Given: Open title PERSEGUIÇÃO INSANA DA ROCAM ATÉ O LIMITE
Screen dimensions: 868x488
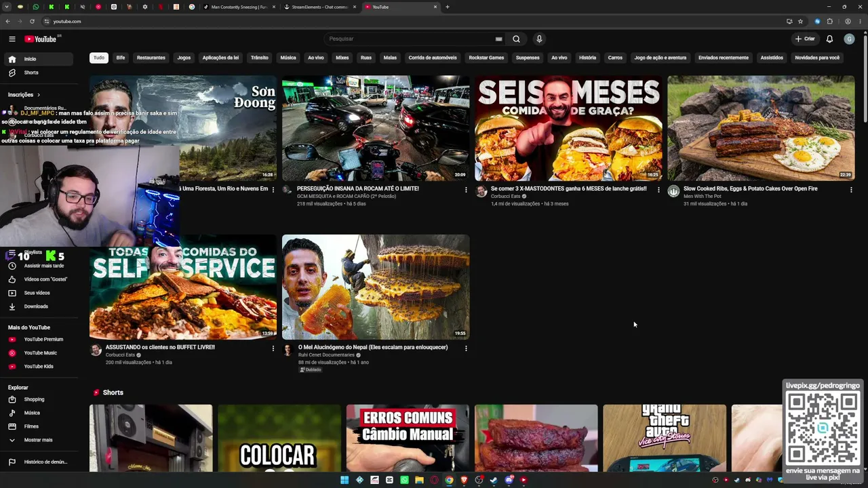Looking at the screenshot, I should [x=358, y=189].
